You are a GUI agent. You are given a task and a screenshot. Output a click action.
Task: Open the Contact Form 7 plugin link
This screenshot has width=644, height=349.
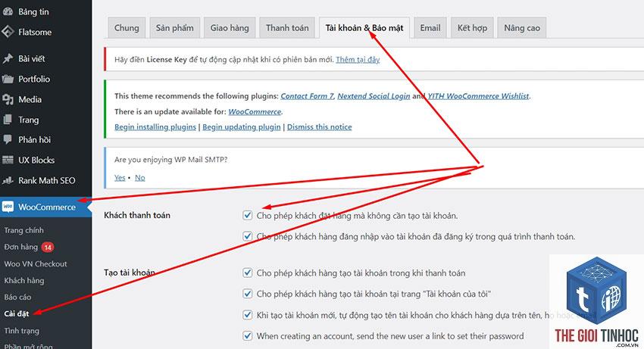click(x=307, y=96)
